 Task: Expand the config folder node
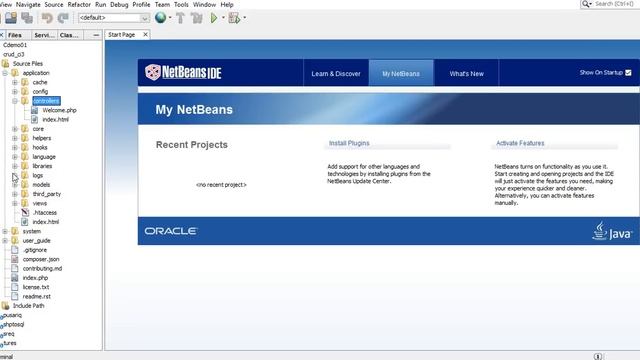coord(15,92)
